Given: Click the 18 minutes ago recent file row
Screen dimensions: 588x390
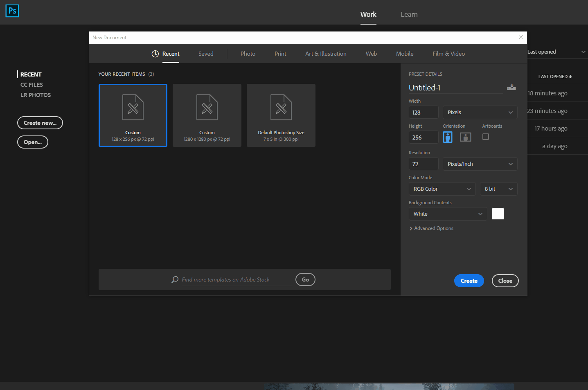Looking at the screenshot, I should pos(557,93).
